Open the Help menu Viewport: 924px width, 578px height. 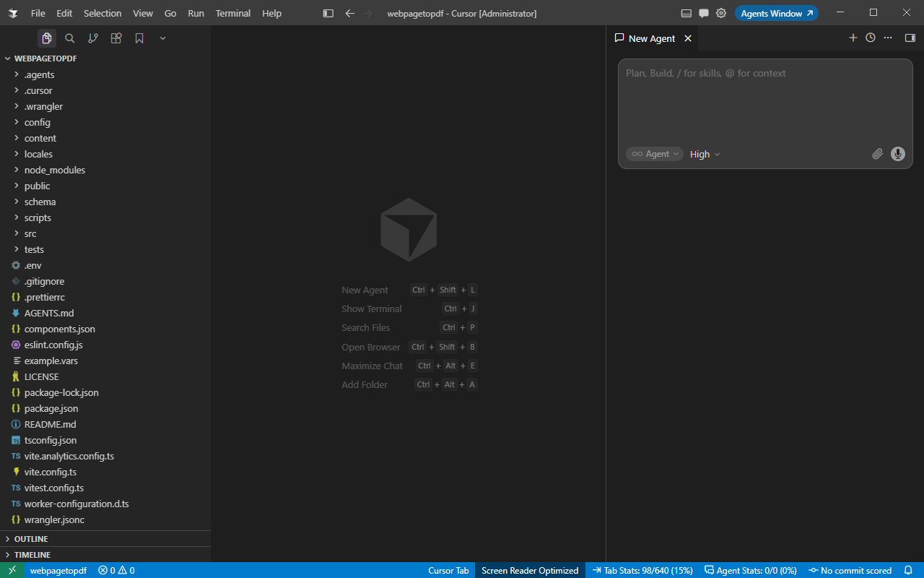coord(272,13)
